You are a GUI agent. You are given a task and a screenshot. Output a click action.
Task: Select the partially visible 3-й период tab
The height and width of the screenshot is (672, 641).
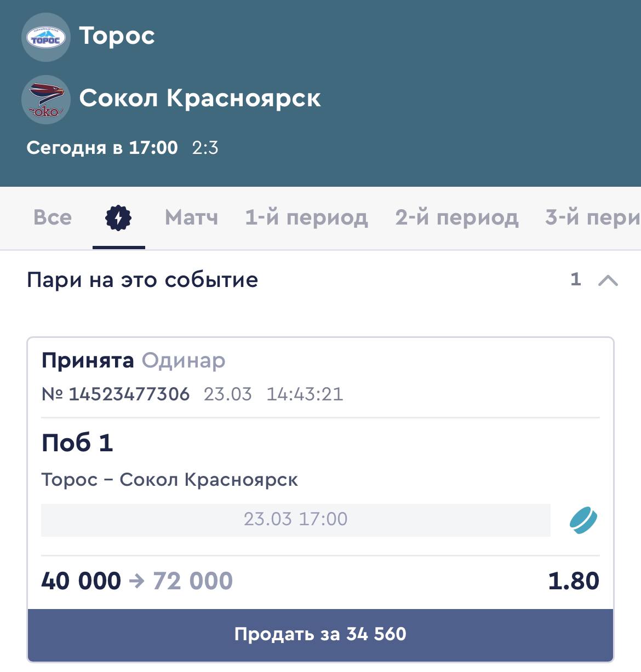(593, 218)
